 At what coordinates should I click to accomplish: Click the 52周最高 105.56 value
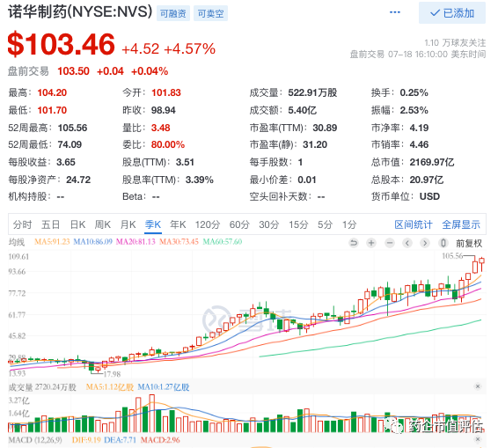(x=72, y=128)
